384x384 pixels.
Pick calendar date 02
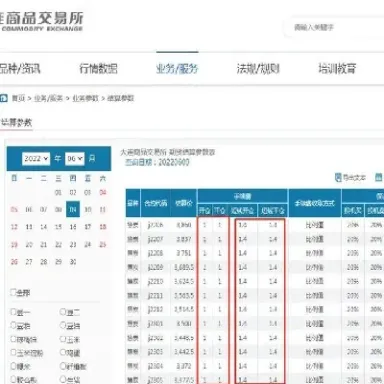click(73, 192)
